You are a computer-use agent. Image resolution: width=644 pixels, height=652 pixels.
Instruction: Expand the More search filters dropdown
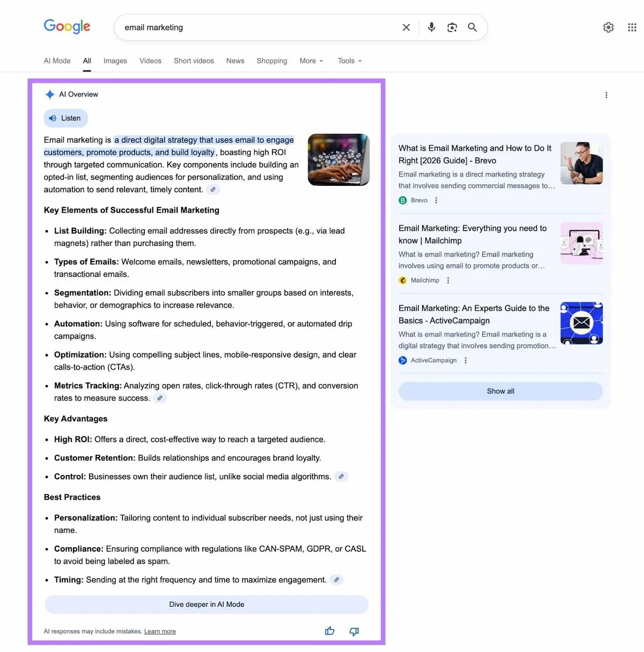point(311,61)
